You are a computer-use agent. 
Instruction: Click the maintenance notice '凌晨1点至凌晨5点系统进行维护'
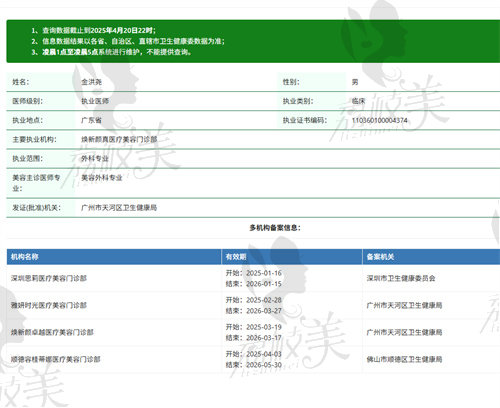117,52
